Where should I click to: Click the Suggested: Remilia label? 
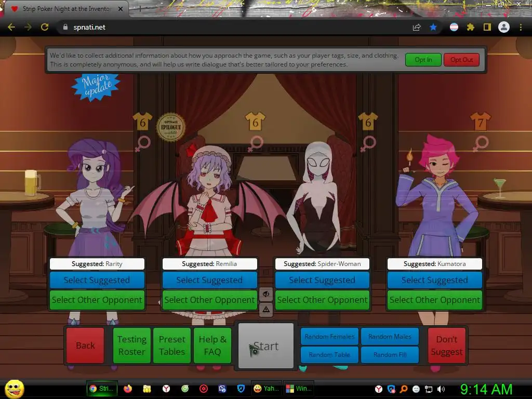pyautogui.click(x=210, y=263)
